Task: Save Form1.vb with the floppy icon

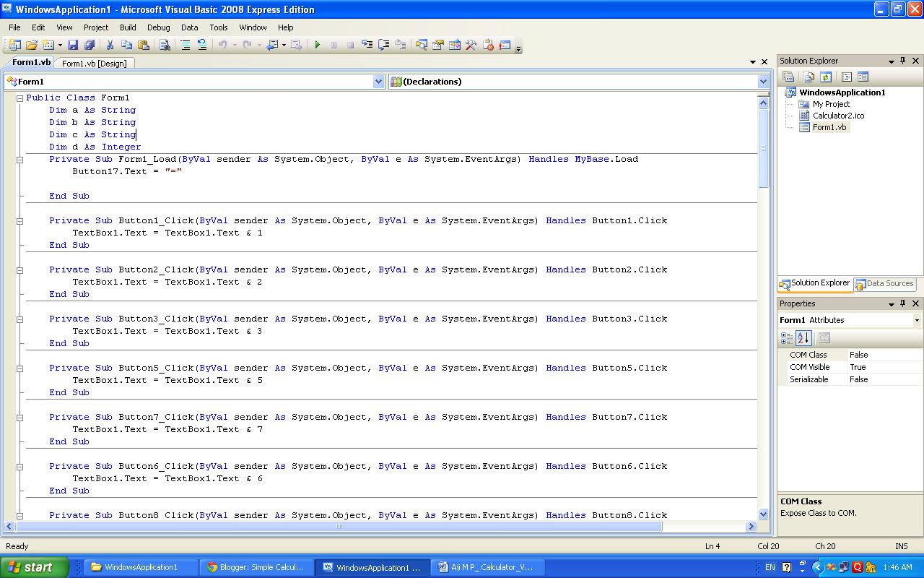Action: click(73, 45)
